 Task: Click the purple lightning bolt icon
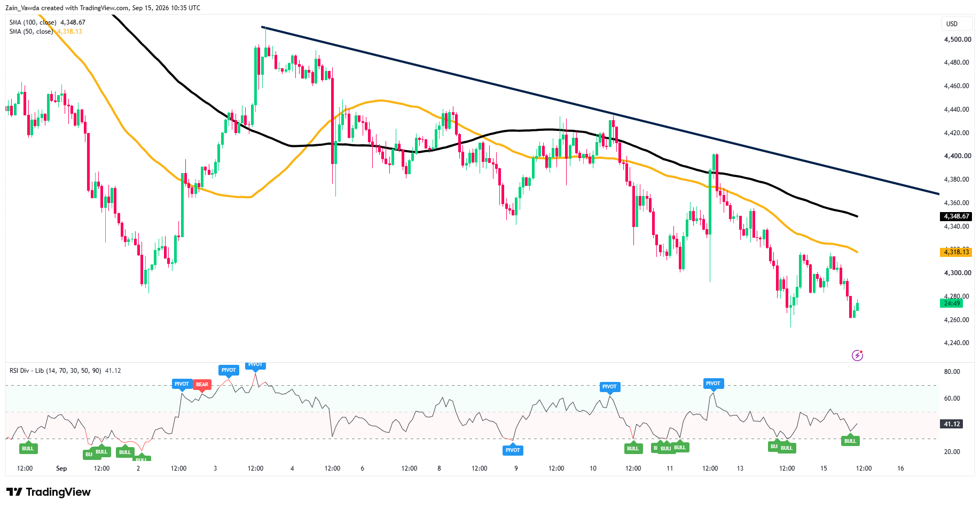[857, 355]
